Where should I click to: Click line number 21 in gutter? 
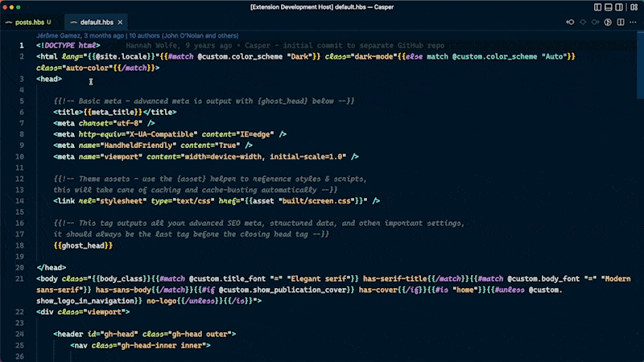(19, 278)
